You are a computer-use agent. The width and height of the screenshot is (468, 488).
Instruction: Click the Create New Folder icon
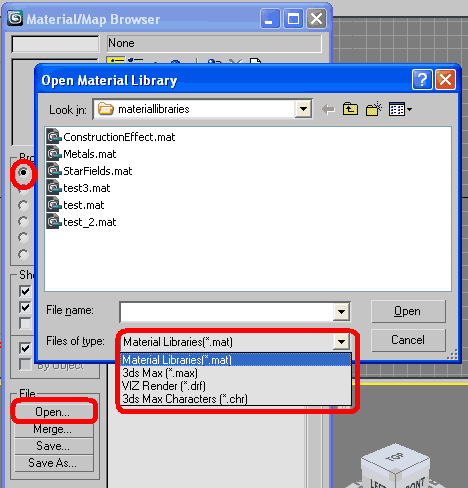374,109
